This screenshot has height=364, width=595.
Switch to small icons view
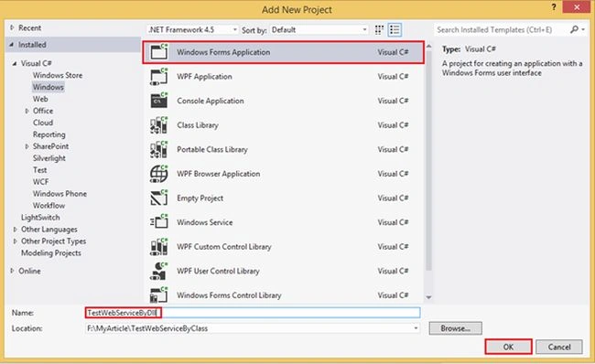pos(379,29)
